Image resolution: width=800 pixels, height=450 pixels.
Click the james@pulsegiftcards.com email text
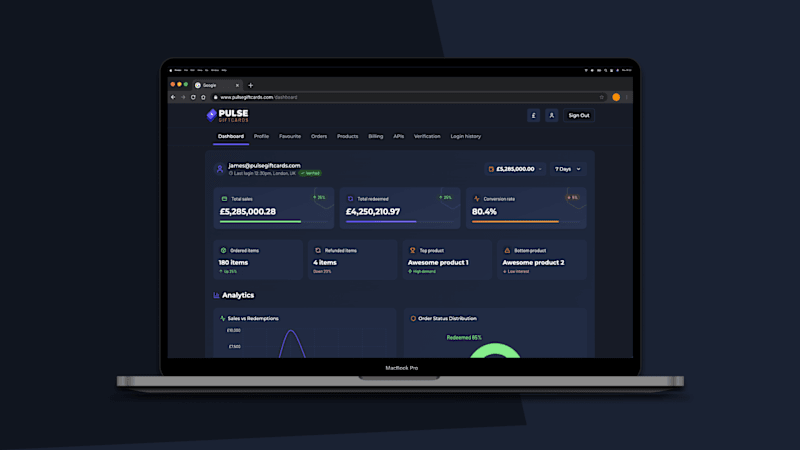pyautogui.click(x=264, y=165)
